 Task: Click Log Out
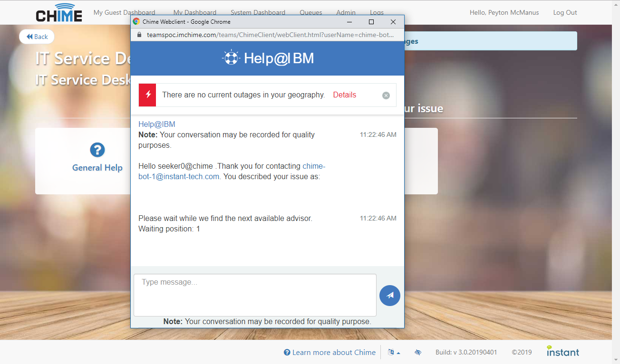tap(565, 12)
